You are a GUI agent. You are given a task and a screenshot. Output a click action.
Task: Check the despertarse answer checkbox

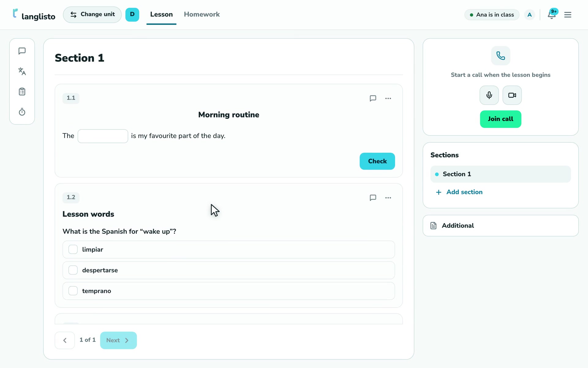[73, 270]
